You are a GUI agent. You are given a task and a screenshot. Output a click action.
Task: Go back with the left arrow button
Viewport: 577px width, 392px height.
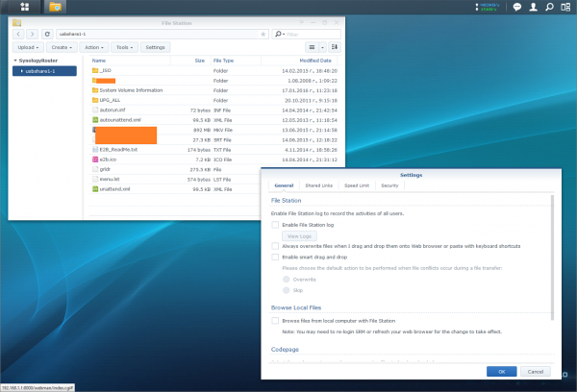[18, 34]
